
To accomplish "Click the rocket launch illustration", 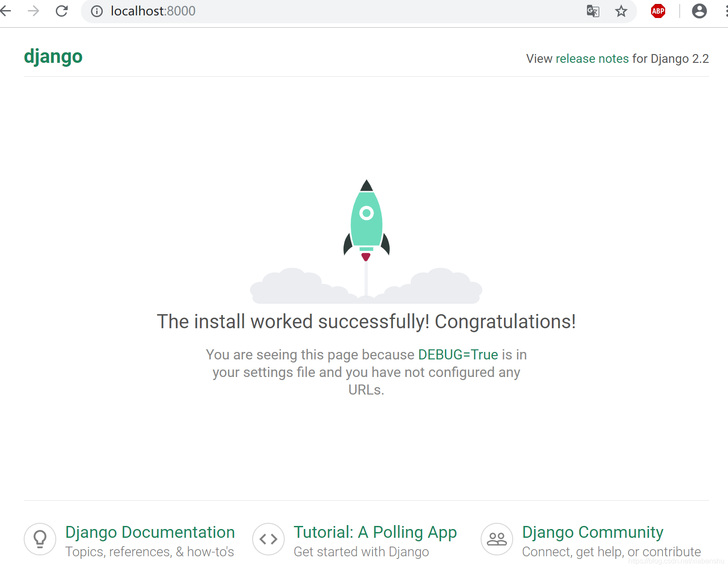I will [x=366, y=241].
